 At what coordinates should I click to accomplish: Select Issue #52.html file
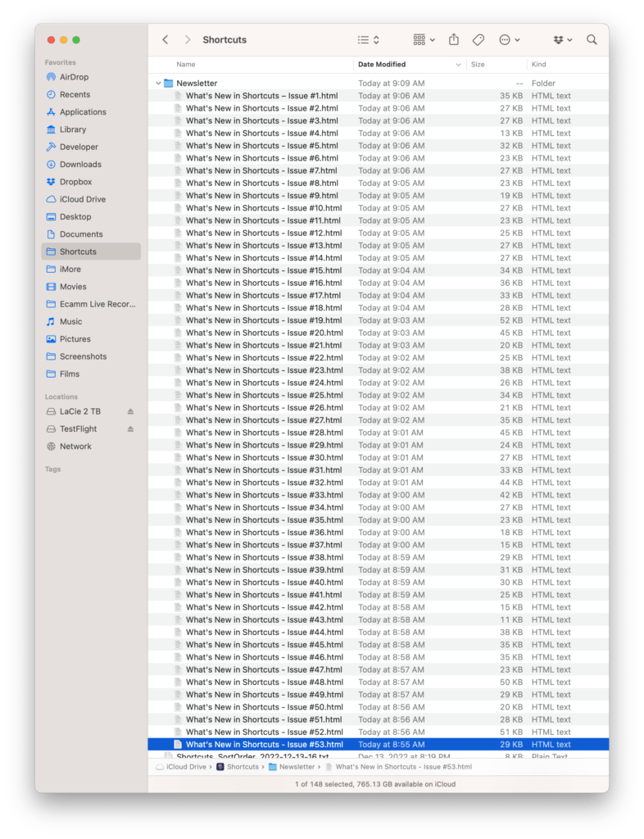379,732
